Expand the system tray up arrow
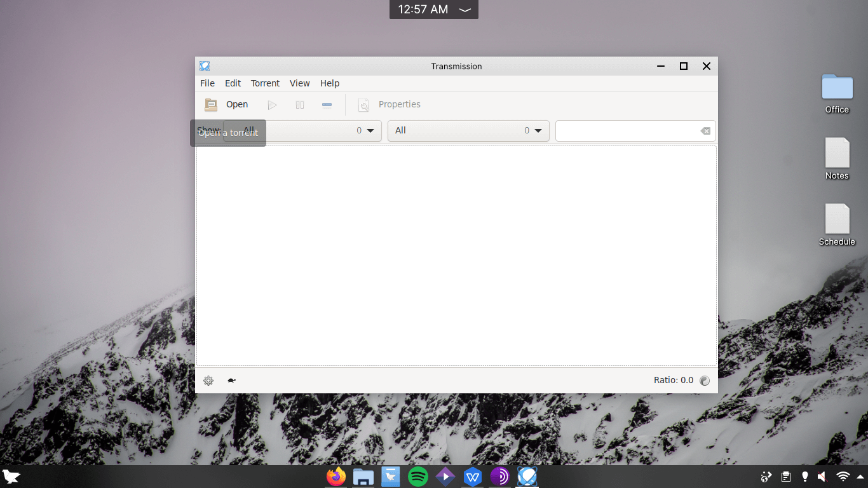The height and width of the screenshot is (488, 868). pyautogui.click(x=860, y=477)
